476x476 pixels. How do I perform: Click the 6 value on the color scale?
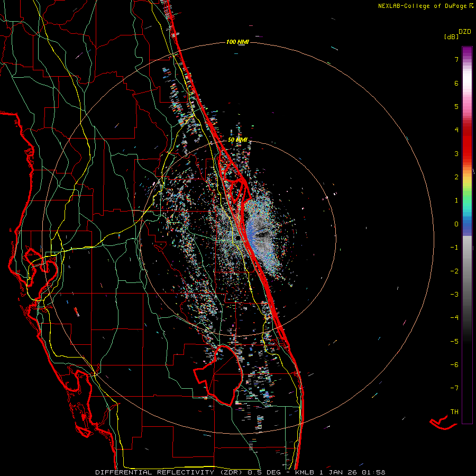click(456, 83)
